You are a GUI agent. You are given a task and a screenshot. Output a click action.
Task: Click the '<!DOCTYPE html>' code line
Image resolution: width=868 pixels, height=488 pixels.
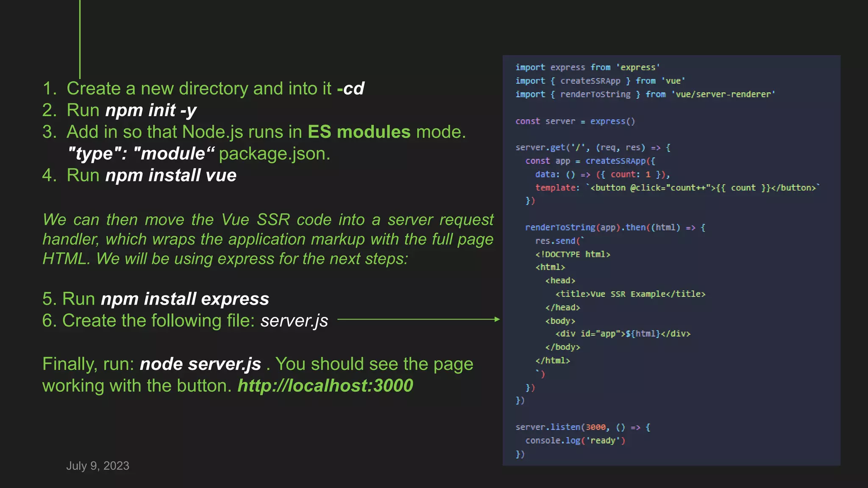(573, 254)
